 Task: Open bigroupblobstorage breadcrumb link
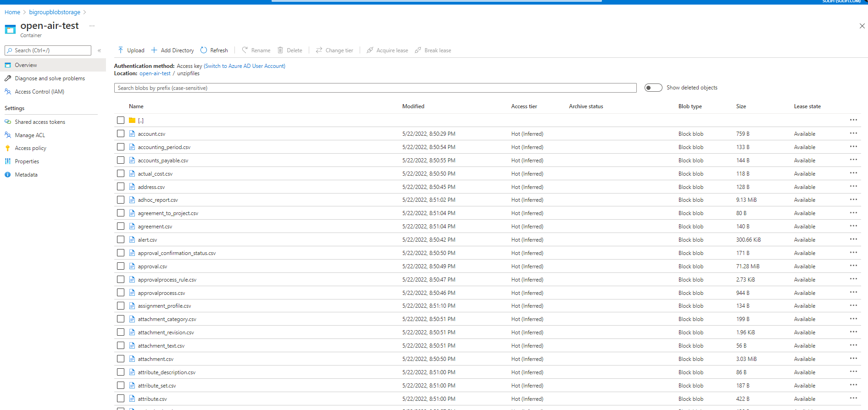55,12
